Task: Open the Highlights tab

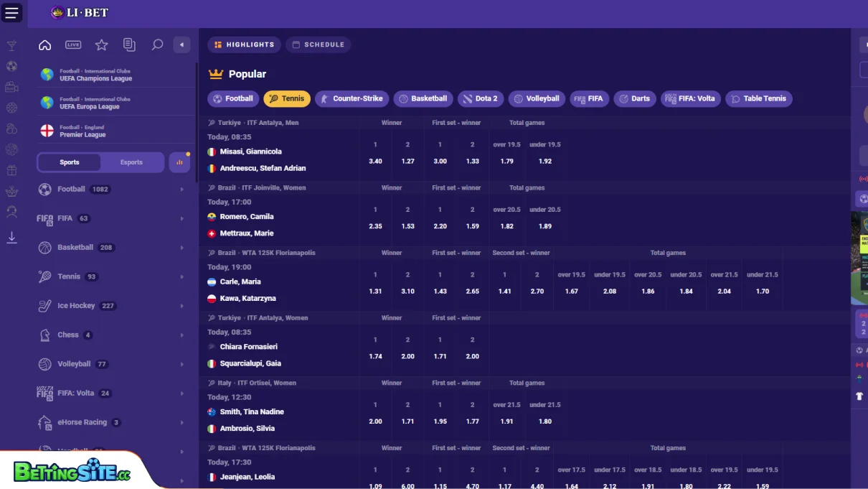Action: coord(244,44)
